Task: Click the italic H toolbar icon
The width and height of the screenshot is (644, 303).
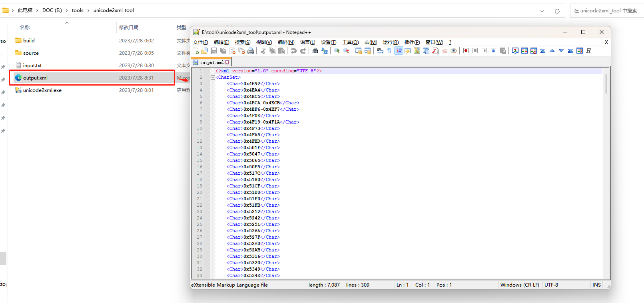Action: pos(589,51)
